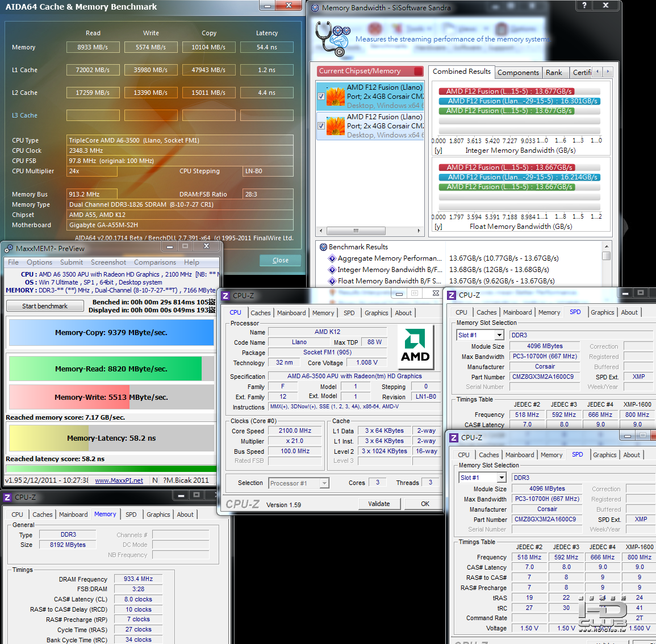This screenshot has width=656, height=644.
Task: Click the CPU Type field TripleCore AMD A6-3500
Action: [180, 140]
